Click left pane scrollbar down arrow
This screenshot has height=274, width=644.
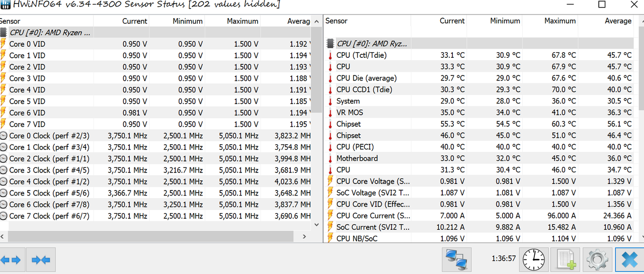point(316,225)
